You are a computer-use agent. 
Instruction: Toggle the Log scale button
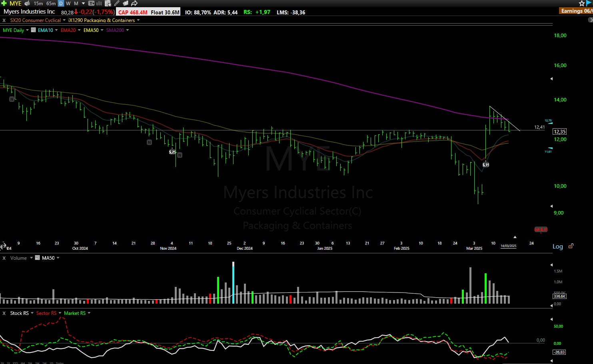click(x=558, y=247)
